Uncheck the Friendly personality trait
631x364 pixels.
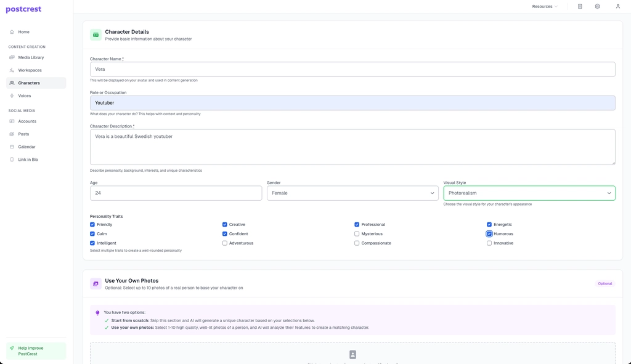(92, 225)
